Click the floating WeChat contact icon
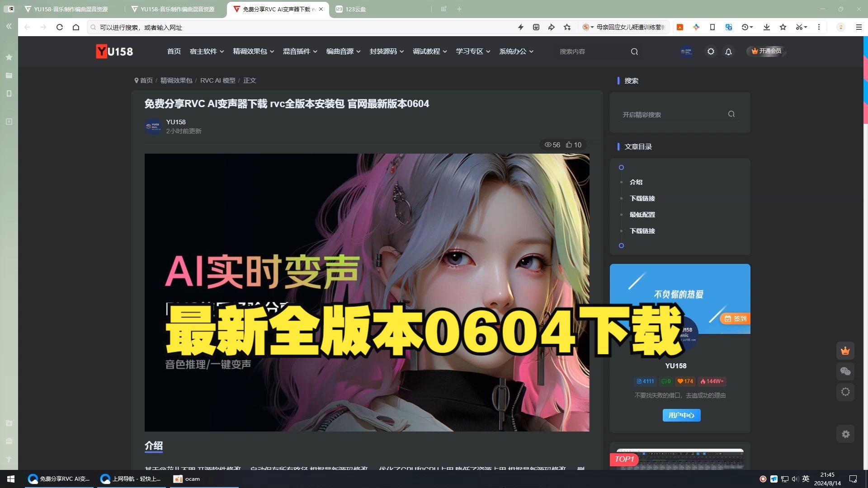Image resolution: width=868 pixels, height=488 pixels. (845, 371)
